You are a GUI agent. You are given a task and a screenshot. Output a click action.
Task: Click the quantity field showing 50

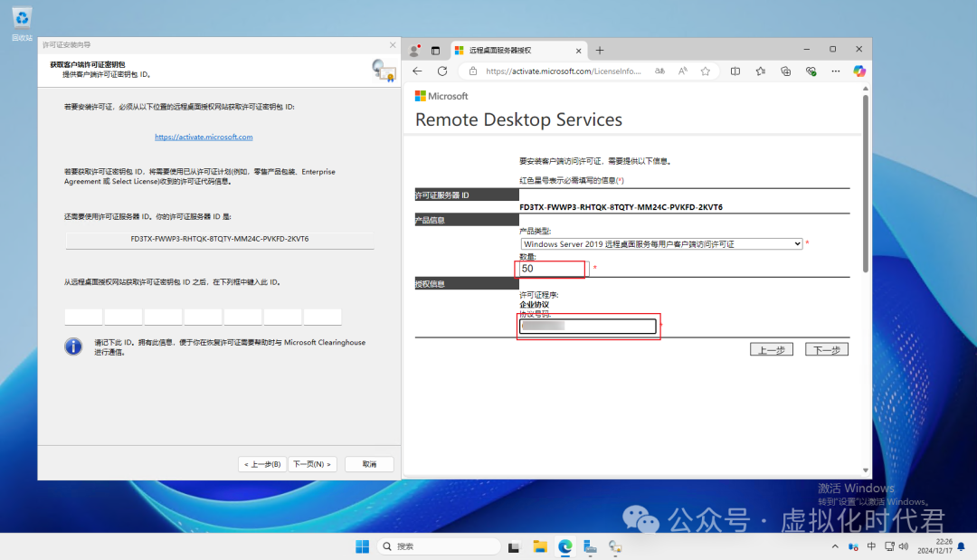[551, 269]
